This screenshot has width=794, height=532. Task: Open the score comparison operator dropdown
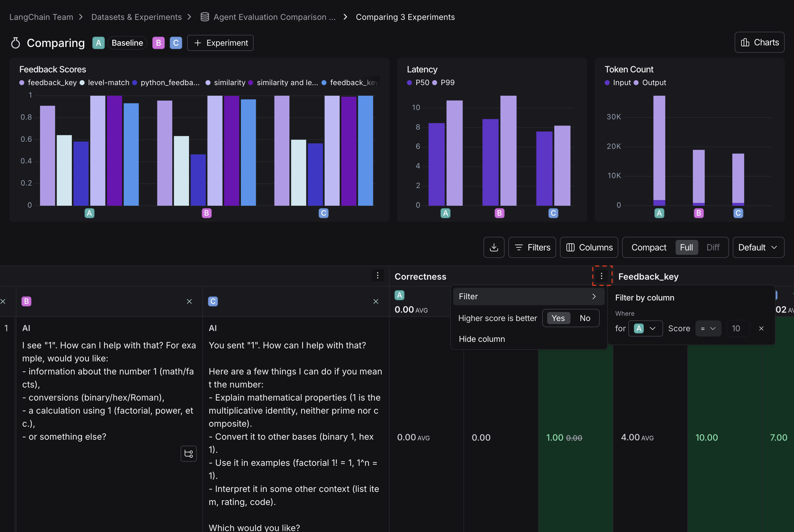[709, 328]
